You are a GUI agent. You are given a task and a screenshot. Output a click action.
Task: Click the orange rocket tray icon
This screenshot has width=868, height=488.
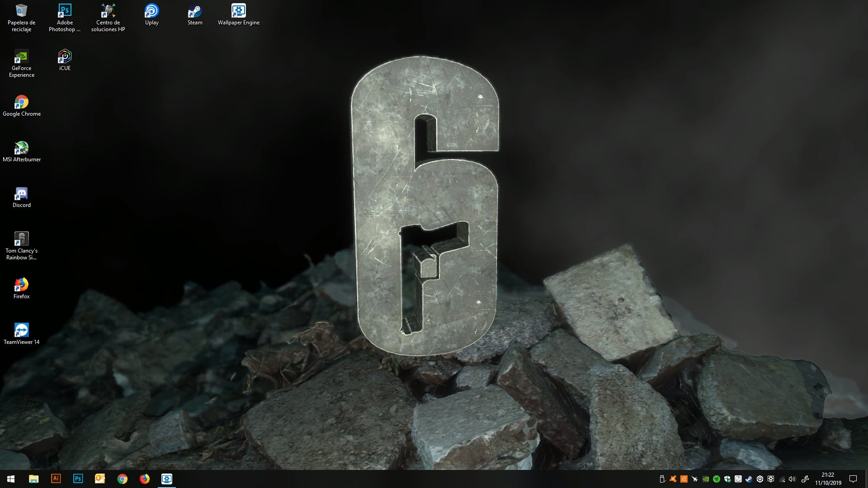coord(684,479)
